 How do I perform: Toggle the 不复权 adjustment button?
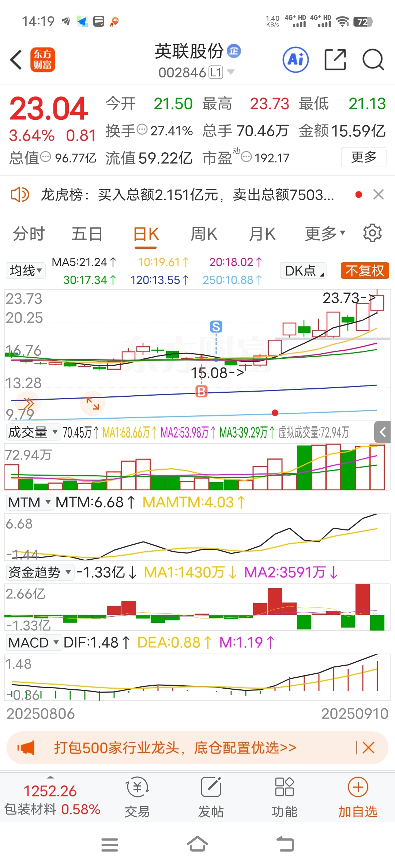pos(365,271)
